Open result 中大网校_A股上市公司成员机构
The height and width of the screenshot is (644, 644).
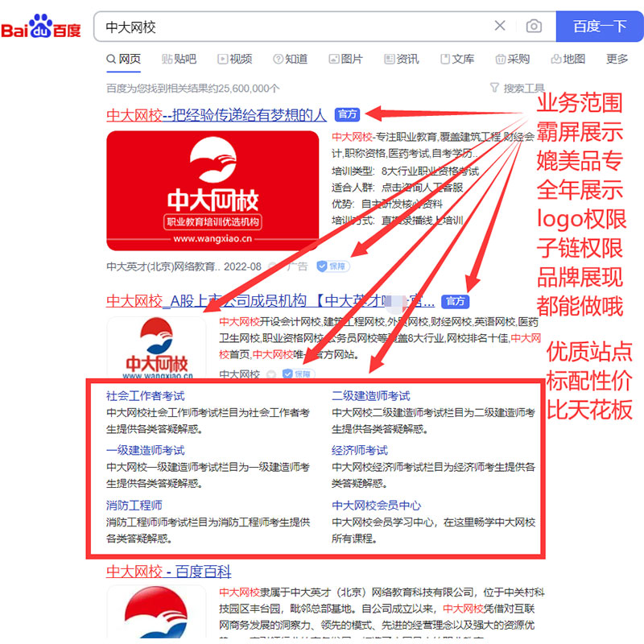(x=270, y=301)
